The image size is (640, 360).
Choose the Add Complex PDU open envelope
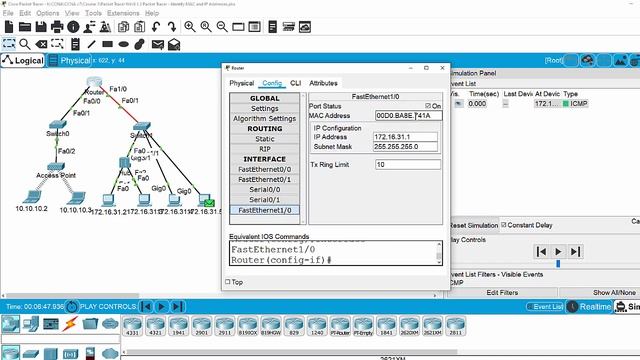pos(174,44)
